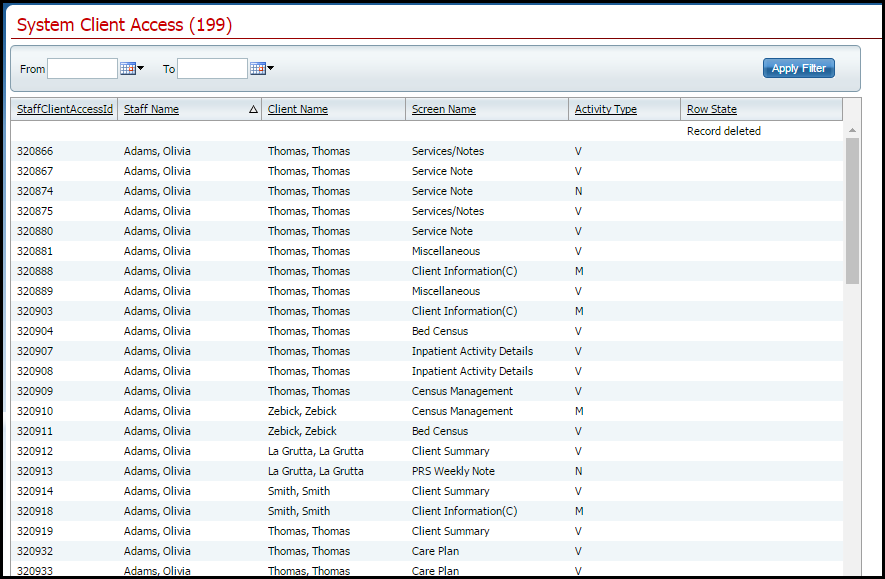This screenshot has width=885, height=579.
Task: Type in the From date field
Action: (x=82, y=69)
